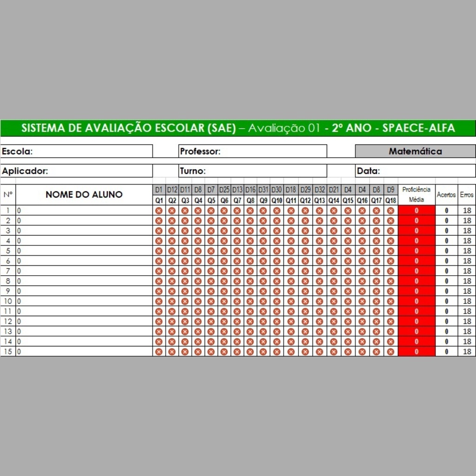Select the D21 descriptor header
This screenshot has width=476, height=476.
coord(334,190)
